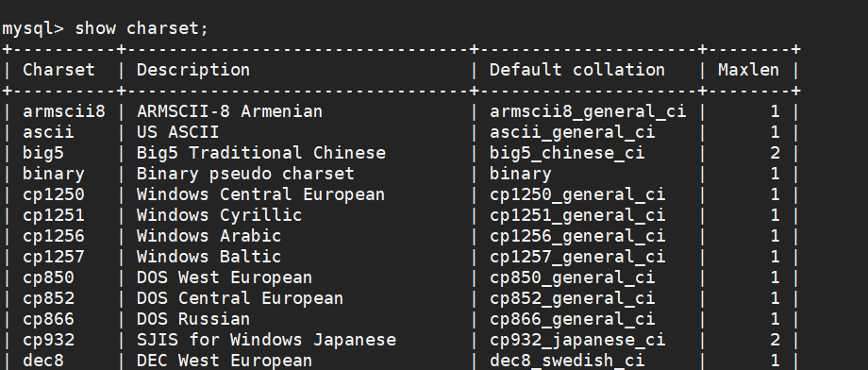This screenshot has height=370, width=868.
Task: Click 'Big5 Traditional Chinese' description
Action: (261, 153)
